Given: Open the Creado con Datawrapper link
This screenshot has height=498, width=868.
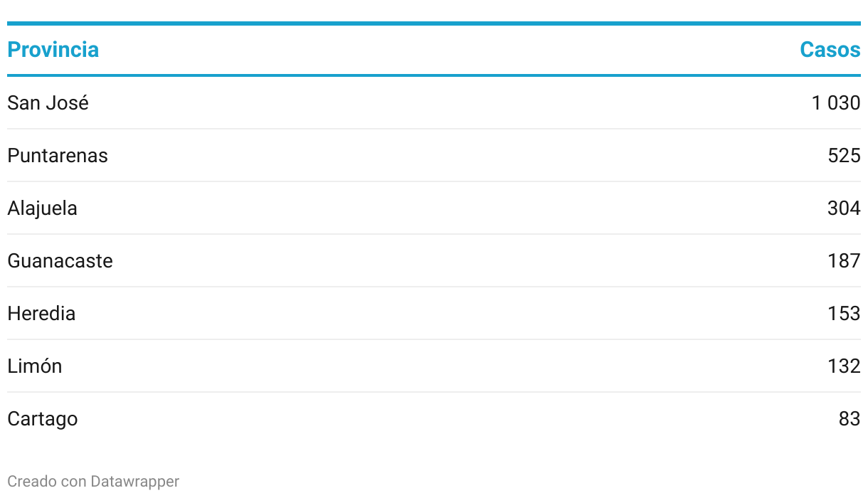Looking at the screenshot, I should tap(93, 482).
